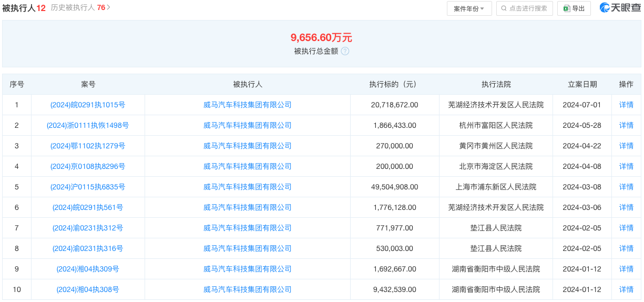Click court 北京市海淀区人民法院

(496, 166)
